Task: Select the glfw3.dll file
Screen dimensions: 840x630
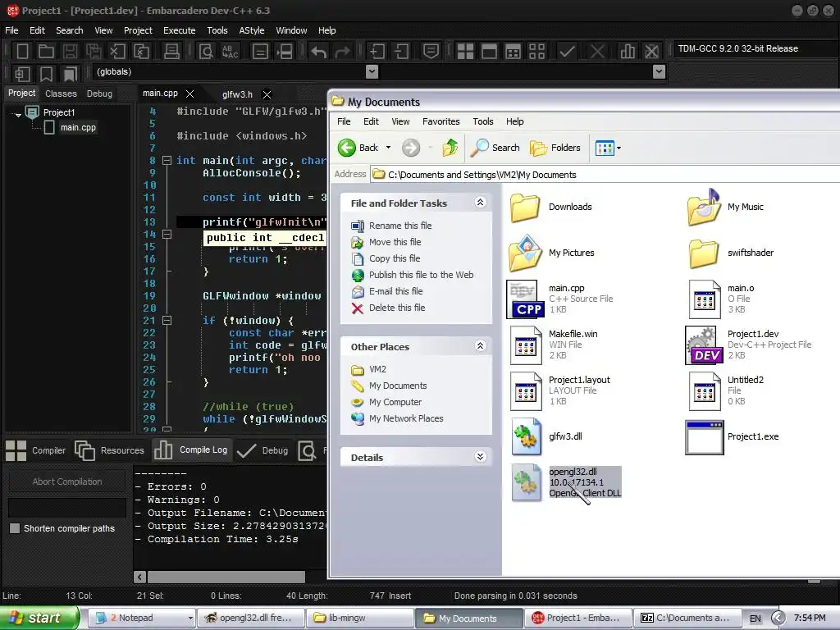Action: (x=547, y=436)
